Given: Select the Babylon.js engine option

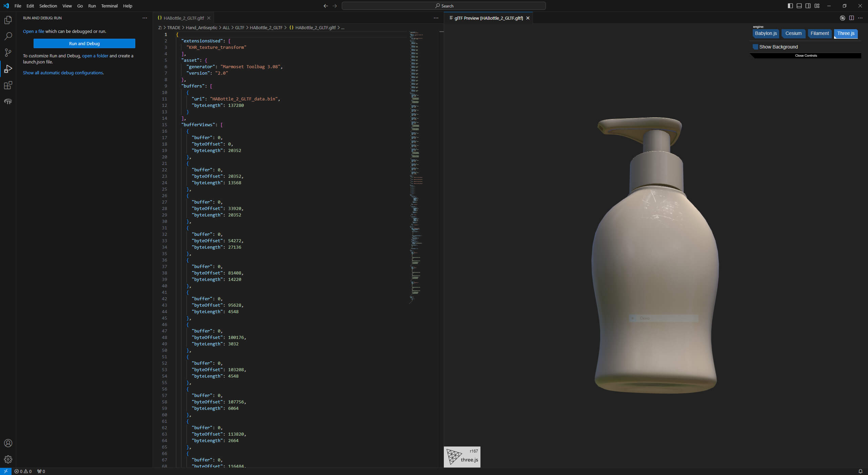Looking at the screenshot, I should [x=766, y=33].
